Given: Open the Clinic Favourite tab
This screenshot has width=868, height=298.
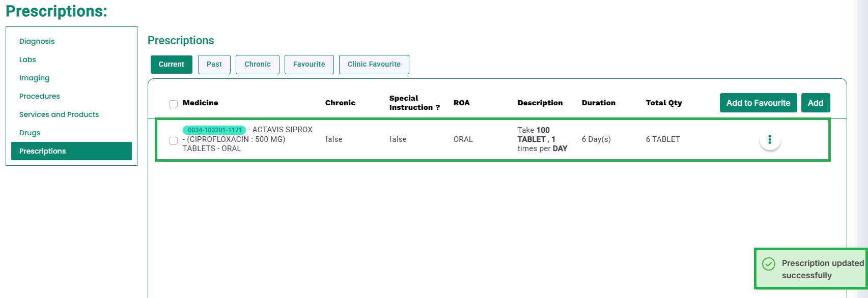Looking at the screenshot, I should [x=374, y=65].
